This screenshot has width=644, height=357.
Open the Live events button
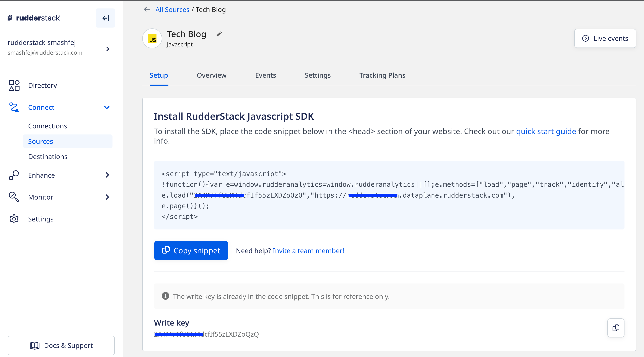click(x=605, y=39)
